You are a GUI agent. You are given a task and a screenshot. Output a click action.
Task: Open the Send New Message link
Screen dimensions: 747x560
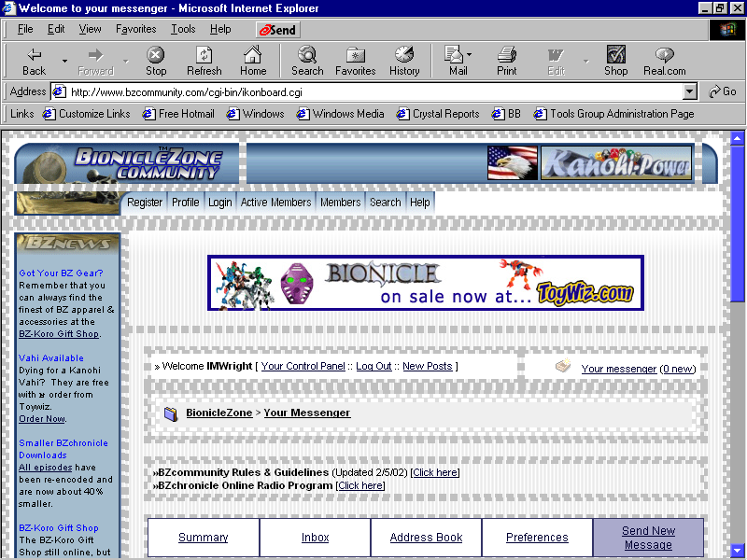[648, 536]
